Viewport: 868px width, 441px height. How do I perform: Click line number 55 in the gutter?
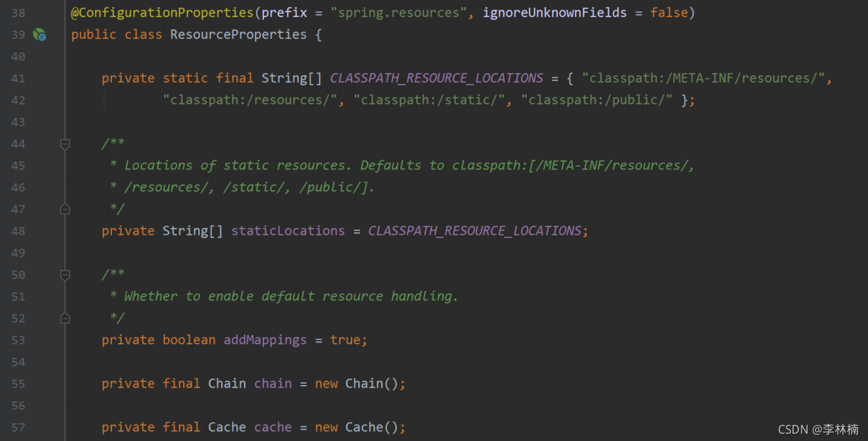18,384
